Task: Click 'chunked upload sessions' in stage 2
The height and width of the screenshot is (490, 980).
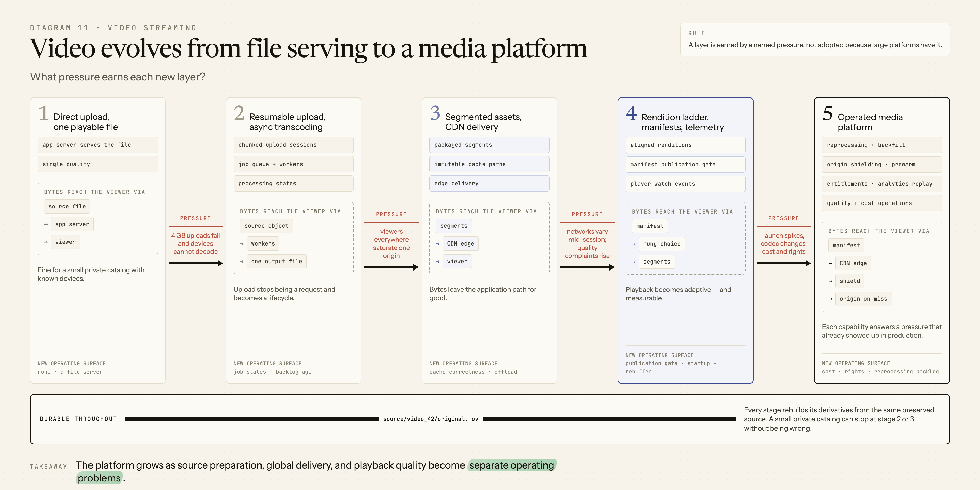Action: pyautogui.click(x=293, y=145)
